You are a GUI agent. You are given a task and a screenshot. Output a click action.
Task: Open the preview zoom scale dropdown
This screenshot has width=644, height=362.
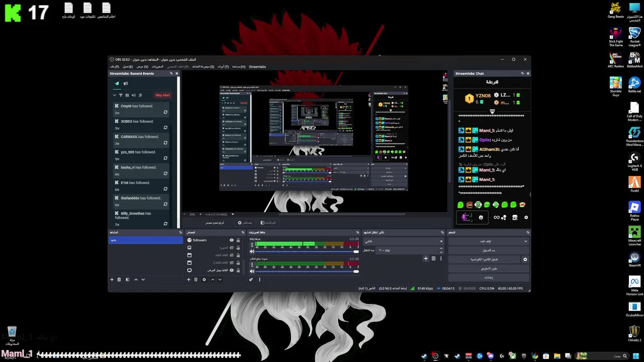click(x=232, y=215)
